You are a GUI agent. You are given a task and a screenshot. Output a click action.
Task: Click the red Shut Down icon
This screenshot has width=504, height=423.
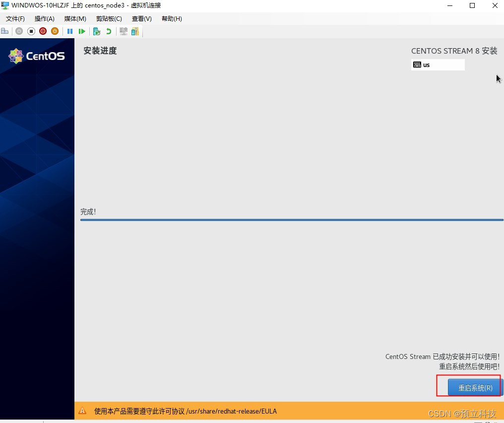(x=43, y=31)
